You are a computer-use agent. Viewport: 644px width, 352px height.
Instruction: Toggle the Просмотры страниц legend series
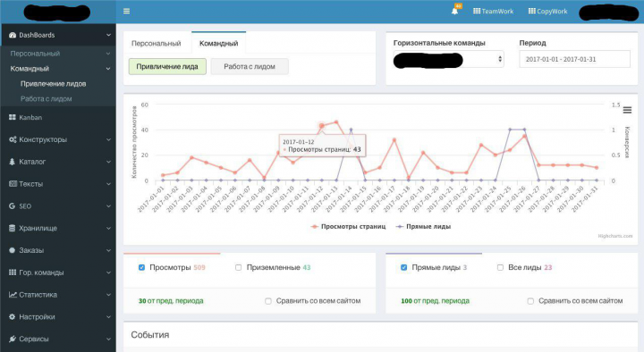pyautogui.click(x=348, y=226)
